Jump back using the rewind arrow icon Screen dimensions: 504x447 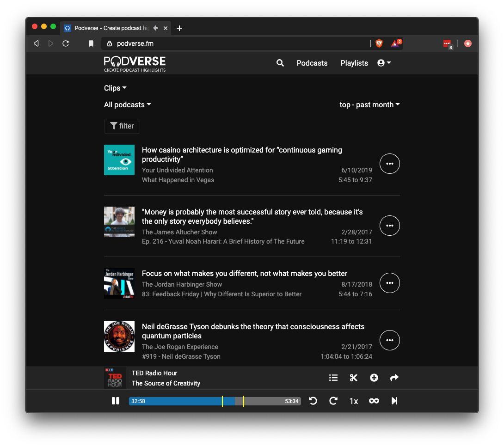tap(313, 401)
